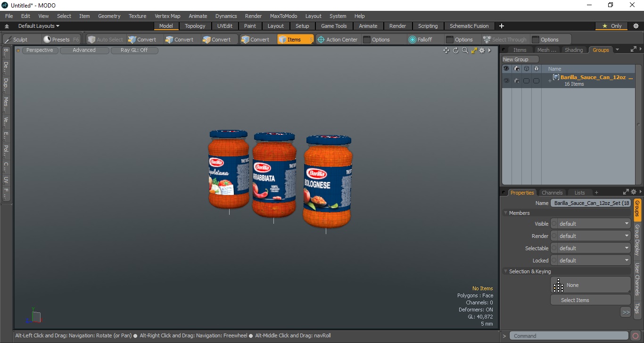Click the Selectable channel keying dot
Screen dimensions: 644x343
[554, 248]
